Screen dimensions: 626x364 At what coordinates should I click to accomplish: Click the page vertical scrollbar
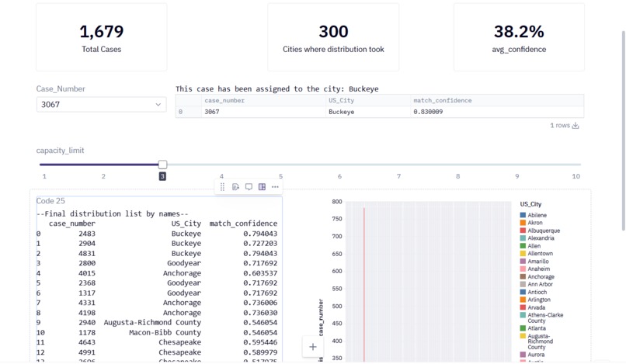tap(623, 130)
